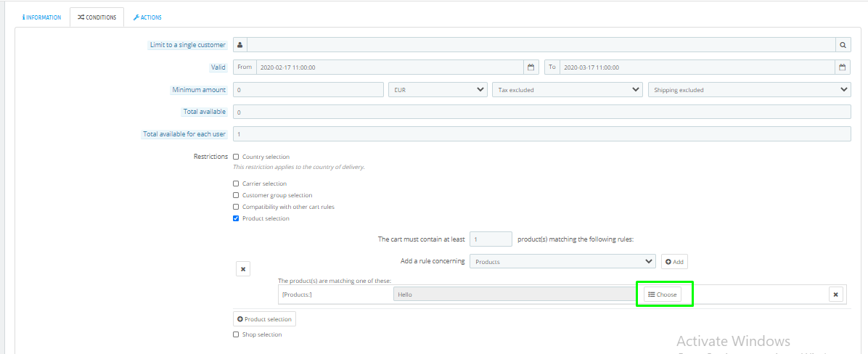Enable Shop selection checkbox
This screenshot has height=354, width=868.
[x=237, y=334]
